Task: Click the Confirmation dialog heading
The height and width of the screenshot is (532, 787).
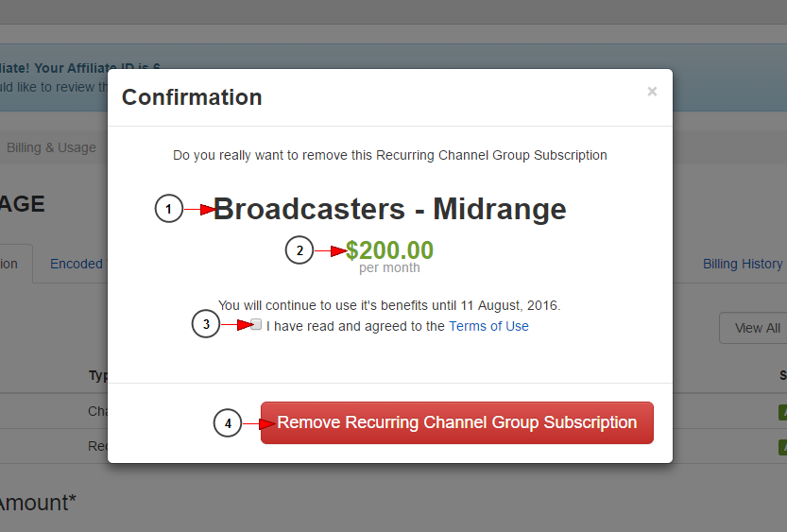Action: tap(192, 97)
